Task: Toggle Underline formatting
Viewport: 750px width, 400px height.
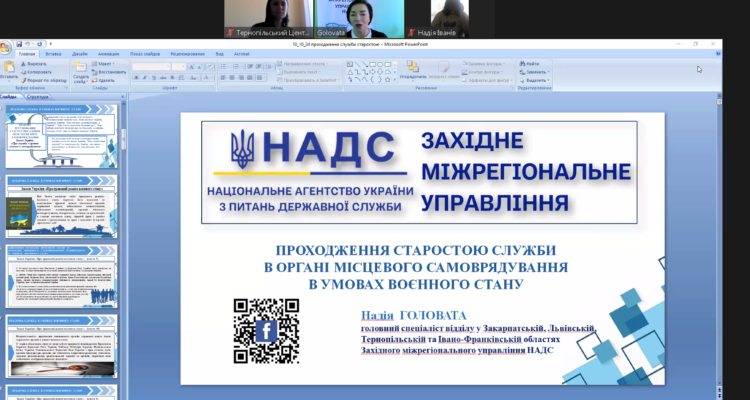Action: 153,78
